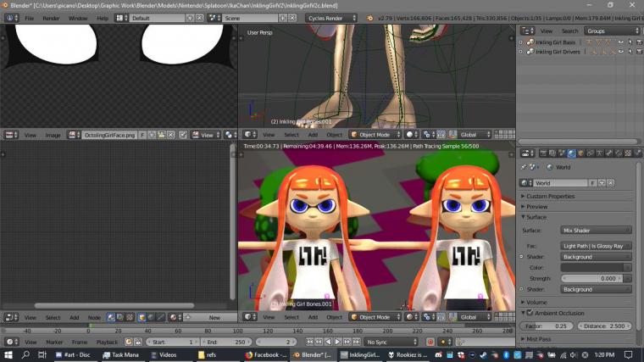
Task: Open viewport shading selector in lower viewport
Action: (x=412, y=317)
